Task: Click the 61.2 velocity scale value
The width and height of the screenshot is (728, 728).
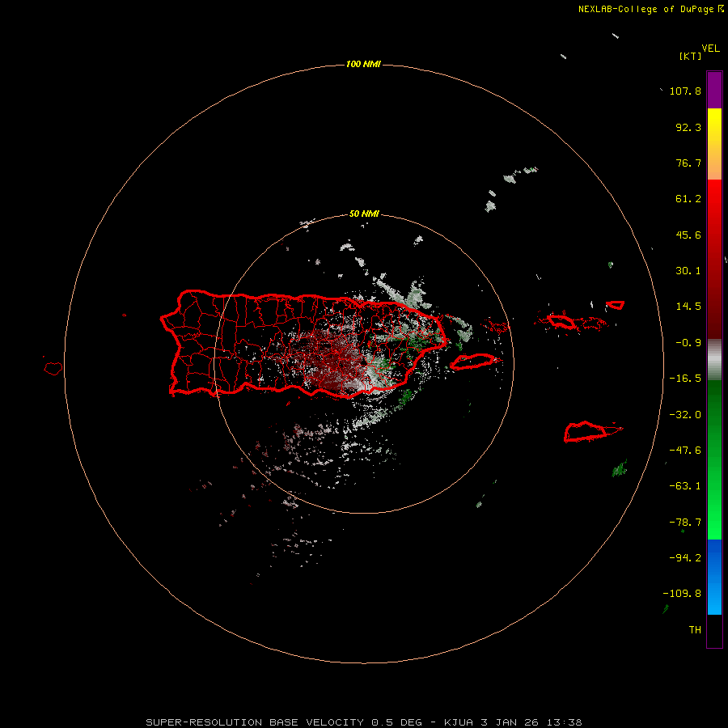Action: 688,199
